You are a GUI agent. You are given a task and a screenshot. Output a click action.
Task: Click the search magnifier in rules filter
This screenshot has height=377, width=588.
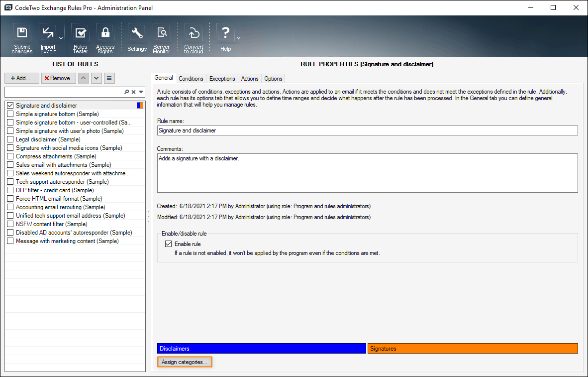[x=127, y=92]
